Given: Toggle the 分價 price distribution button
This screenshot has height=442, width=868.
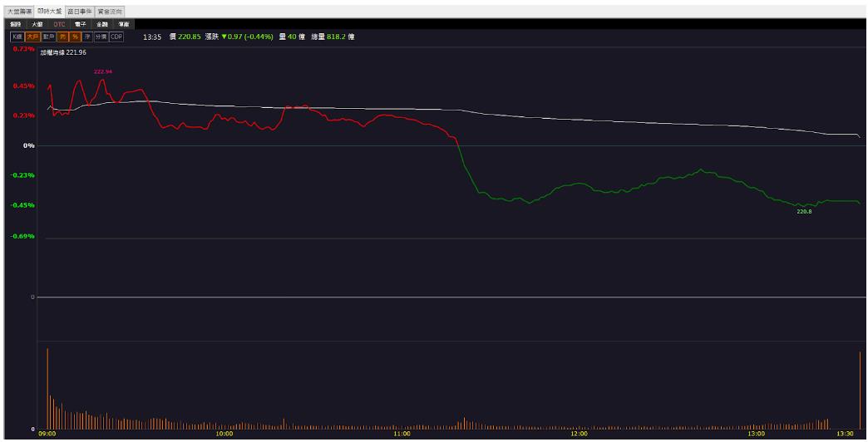Looking at the screenshot, I should point(101,37).
